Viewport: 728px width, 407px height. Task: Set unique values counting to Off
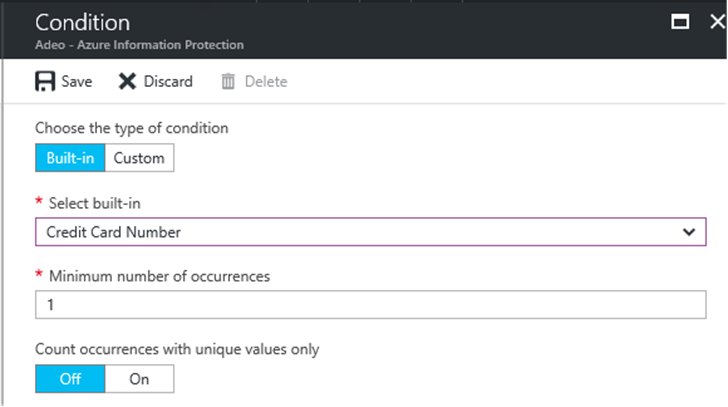[70, 379]
